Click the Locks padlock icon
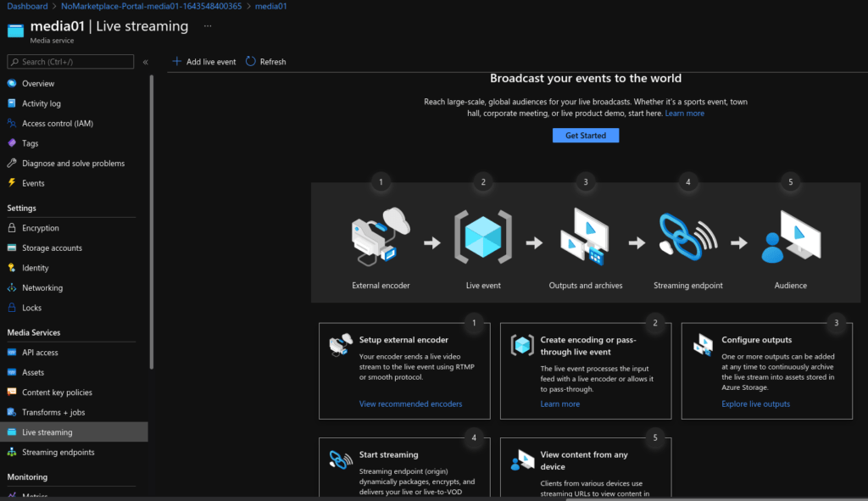Image resolution: width=868 pixels, height=501 pixels. click(12, 307)
